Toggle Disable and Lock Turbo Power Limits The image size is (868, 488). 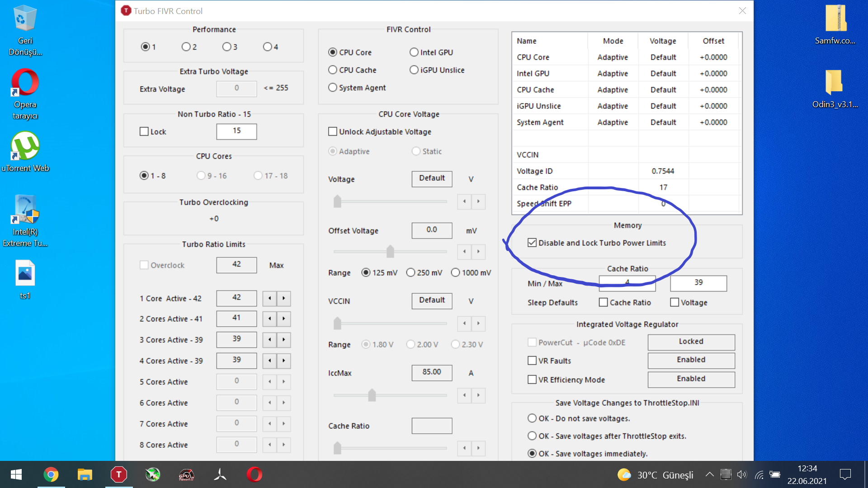point(532,243)
